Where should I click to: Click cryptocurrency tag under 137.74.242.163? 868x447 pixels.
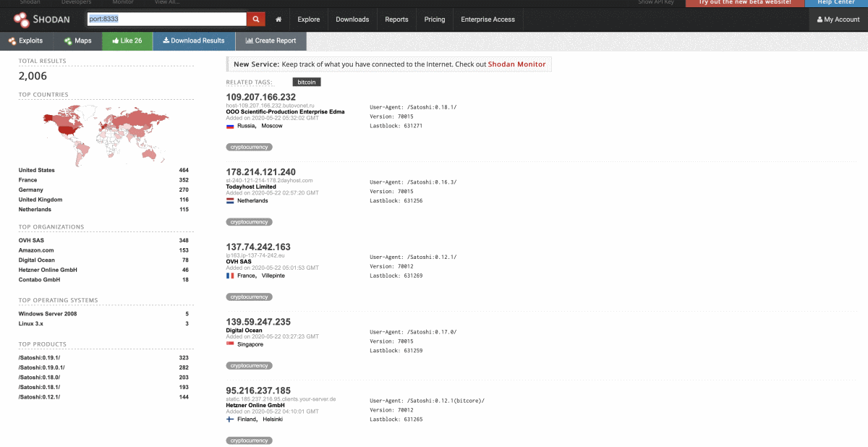[x=250, y=297]
